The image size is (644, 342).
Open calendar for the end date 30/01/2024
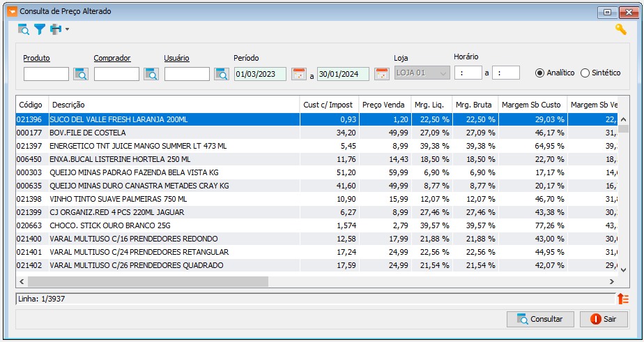coord(382,74)
